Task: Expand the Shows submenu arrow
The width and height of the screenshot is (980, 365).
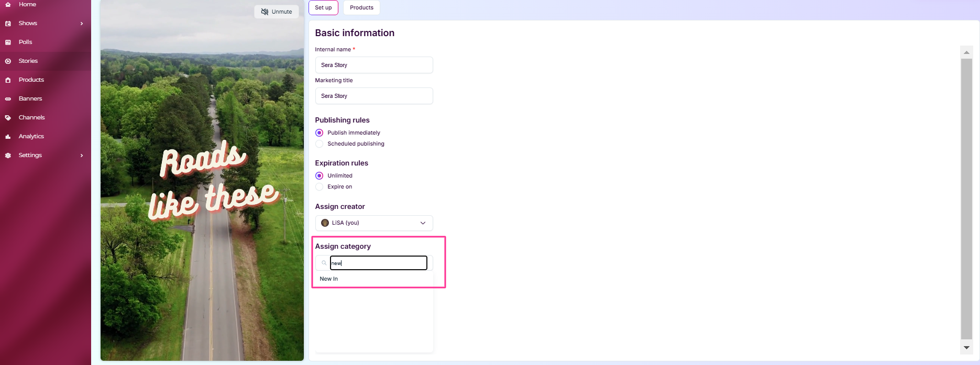Action: (x=82, y=24)
